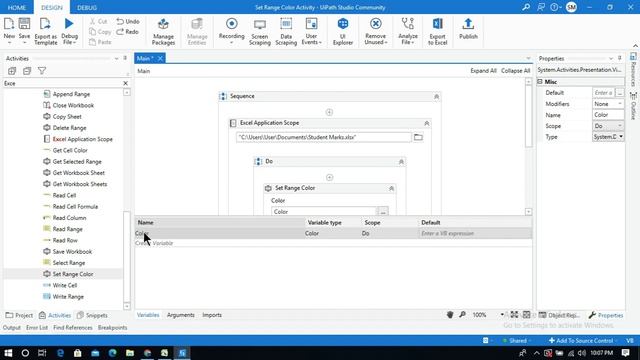Click Redo in the ribbon
The width and height of the screenshot is (640, 360).
pos(128,32)
